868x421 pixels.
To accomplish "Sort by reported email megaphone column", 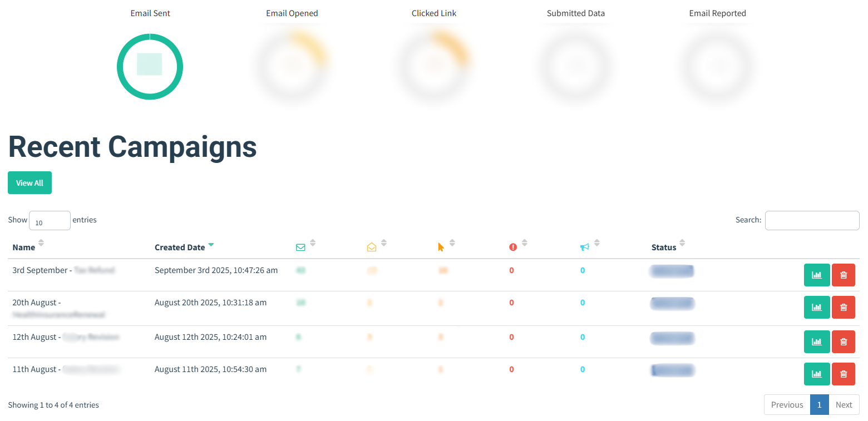I will click(x=584, y=247).
